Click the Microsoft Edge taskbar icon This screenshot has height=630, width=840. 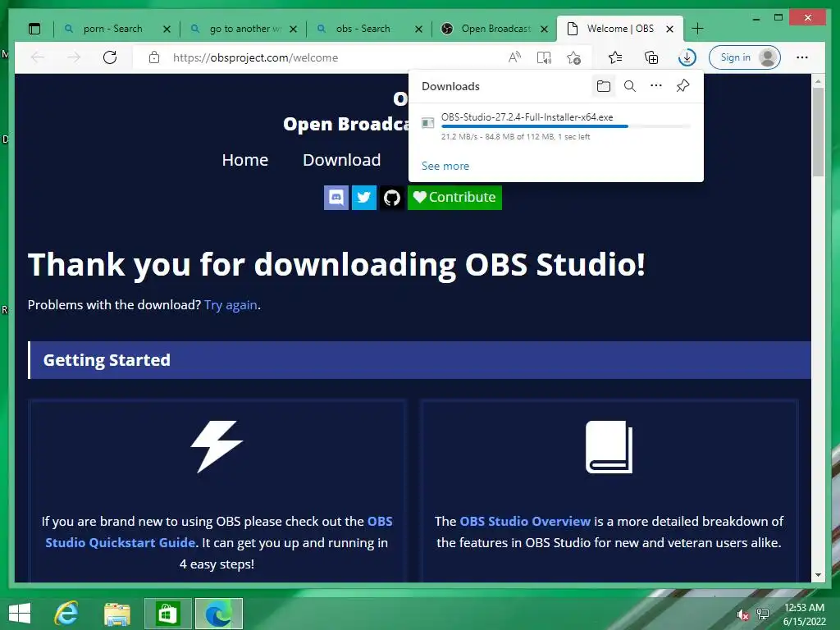click(218, 614)
